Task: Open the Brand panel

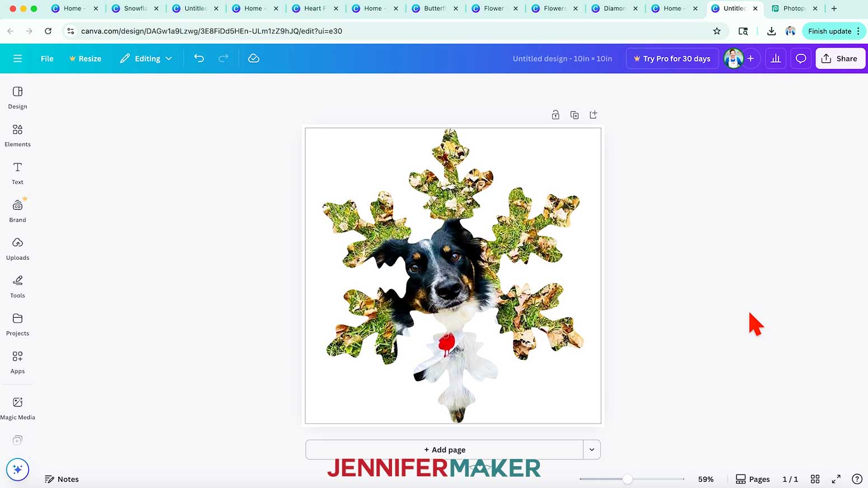Action: (17, 211)
